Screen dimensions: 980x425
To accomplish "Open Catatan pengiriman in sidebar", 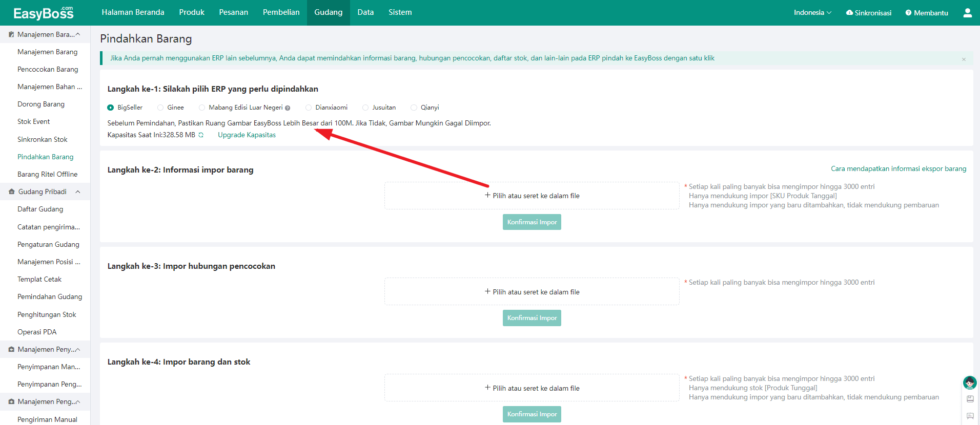I will point(48,227).
